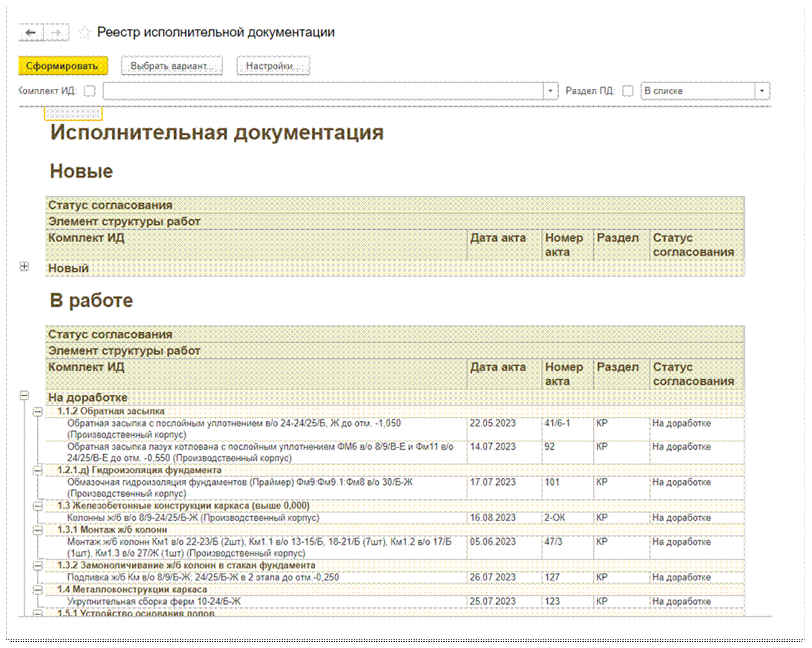Select Укрупнительная сборка ферм 10-24/Б-Ж row

click(154, 601)
